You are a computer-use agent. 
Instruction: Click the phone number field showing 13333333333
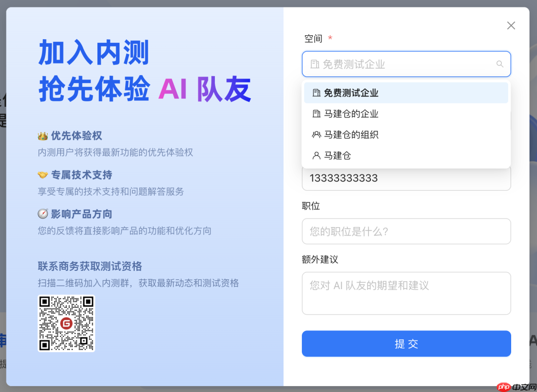(406, 179)
